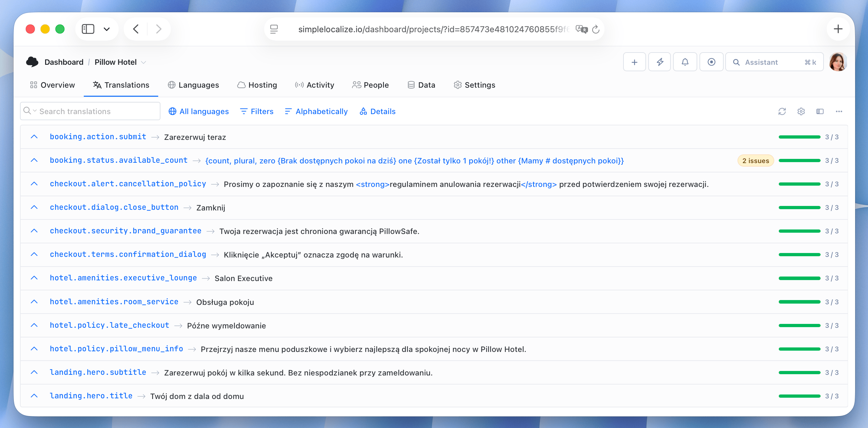The height and width of the screenshot is (428, 868).
Task: Click progress bar for landing.hero.subtitle
Action: 799,373
